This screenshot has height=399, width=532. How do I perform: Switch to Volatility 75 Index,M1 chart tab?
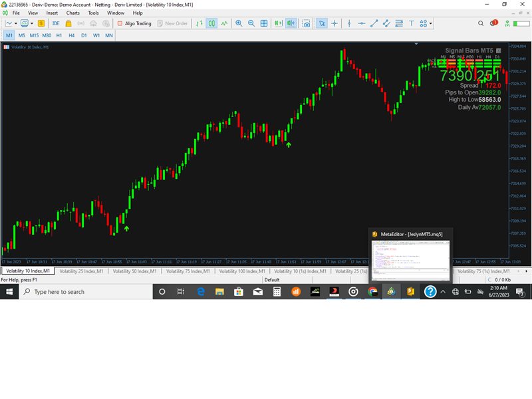[x=188, y=271]
